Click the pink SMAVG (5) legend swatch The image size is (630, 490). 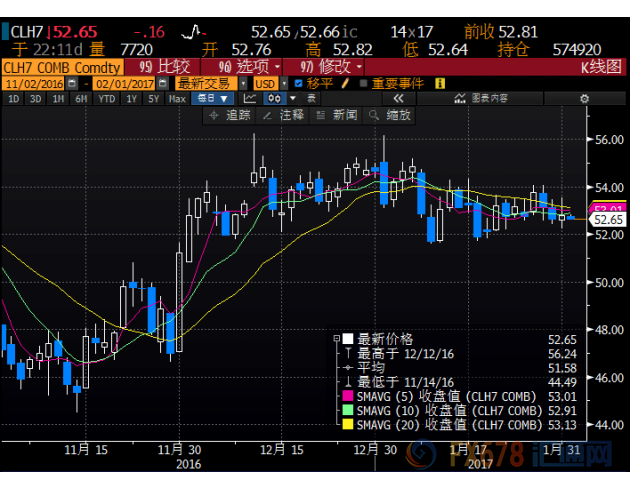(347, 397)
